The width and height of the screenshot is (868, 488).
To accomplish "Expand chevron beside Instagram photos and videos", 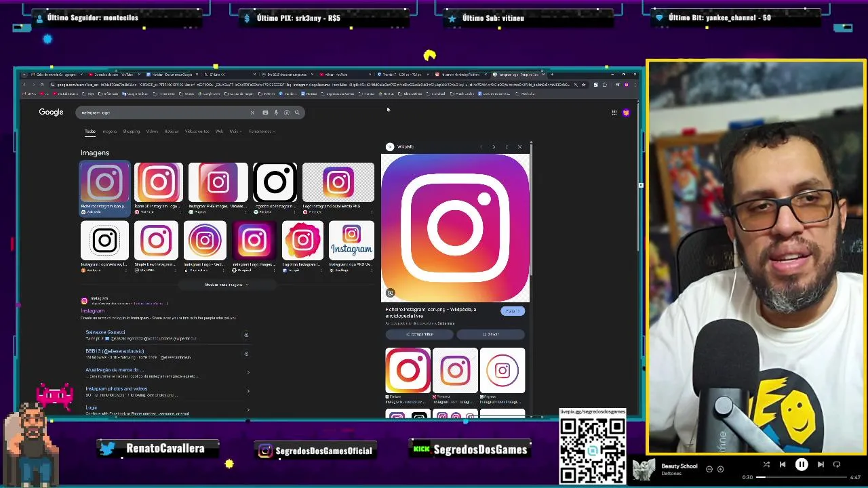I will click(248, 391).
